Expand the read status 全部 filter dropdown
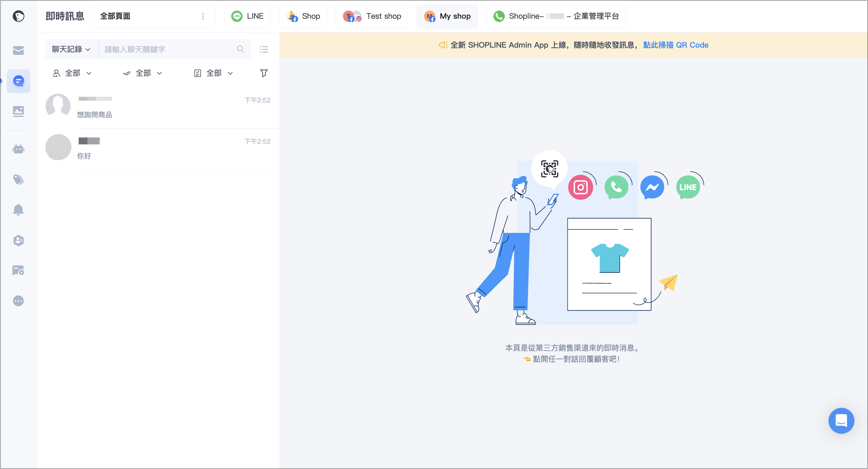The height and width of the screenshot is (469, 868). click(143, 73)
